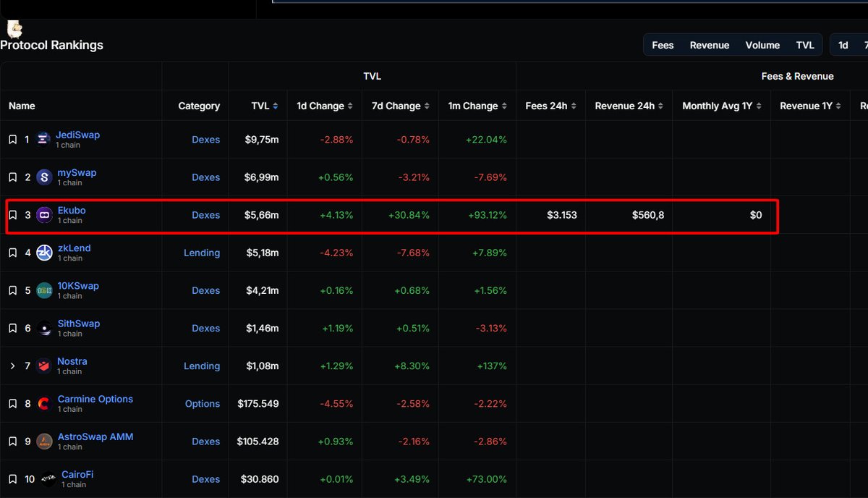Open the Nostra protocol page
Image resolution: width=868 pixels, height=498 pixels.
point(72,361)
